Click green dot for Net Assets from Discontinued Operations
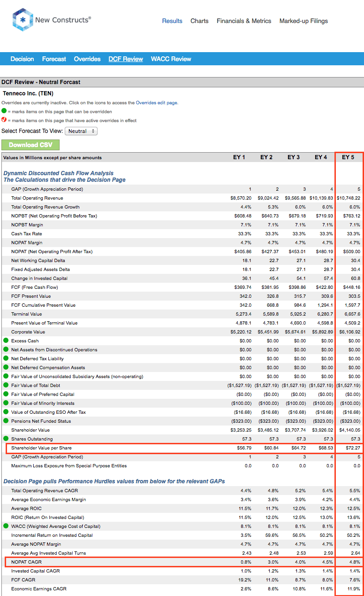The width and height of the screenshot is (364, 596). [6, 349]
